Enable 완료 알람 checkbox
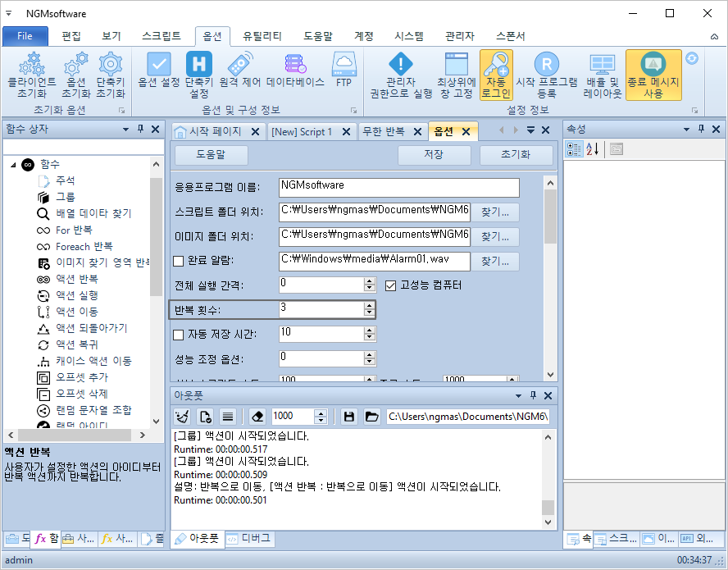This screenshot has height=570, width=728. (x=178, y=261)
